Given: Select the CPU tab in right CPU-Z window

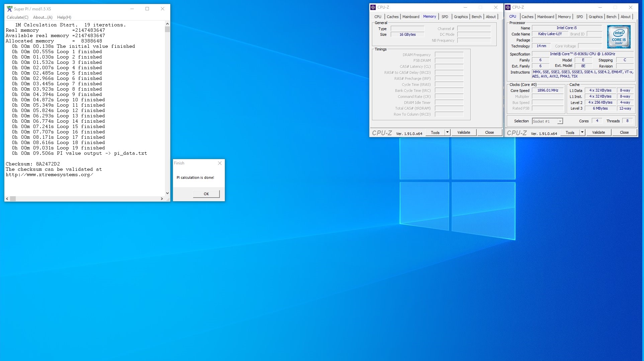Looking at the screenshot, I should [x=513, y=16].
